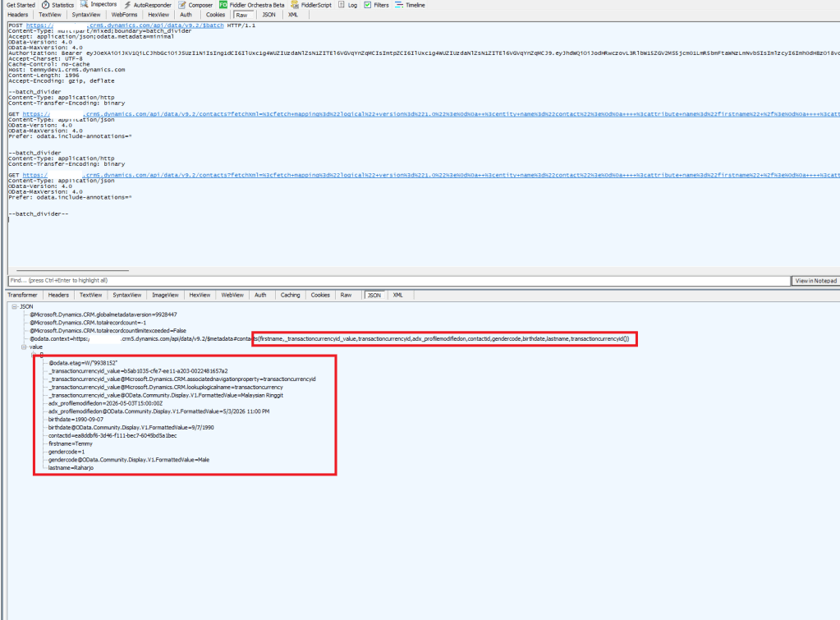Select response JSON tab

click(x=374, y=296)
